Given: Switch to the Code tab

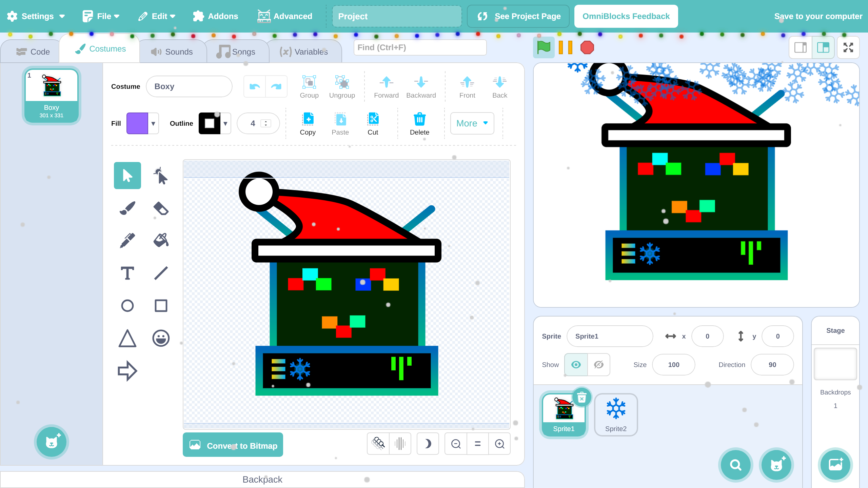Looking at the screenshot, I should 33,52.
